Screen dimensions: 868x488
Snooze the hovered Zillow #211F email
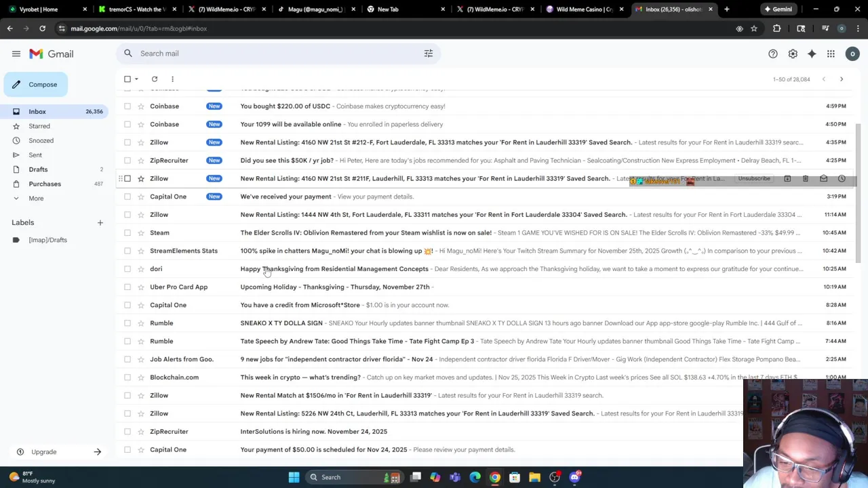click(842, 179)
